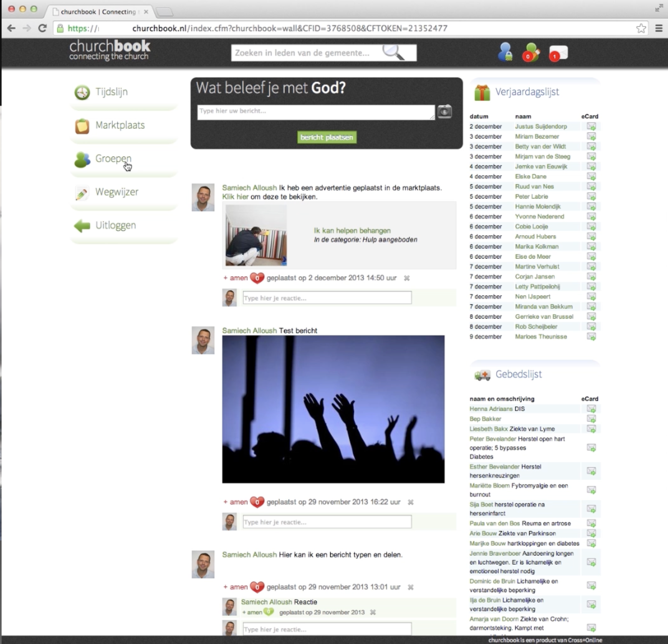Click the amen heart under Test bericht
Screen dimensions: 668x644
257,502
